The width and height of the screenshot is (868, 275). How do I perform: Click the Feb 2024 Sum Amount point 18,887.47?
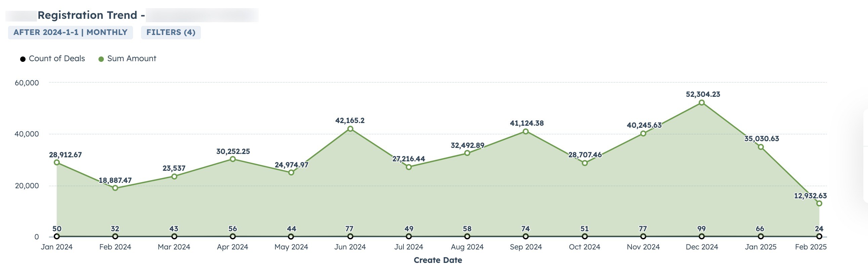[x=115, y=188]
